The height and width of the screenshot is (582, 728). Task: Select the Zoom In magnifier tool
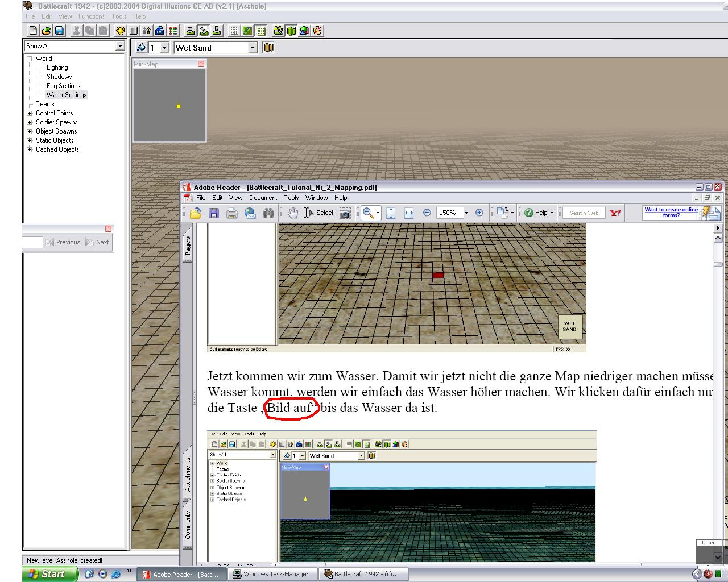coord(369,213)
